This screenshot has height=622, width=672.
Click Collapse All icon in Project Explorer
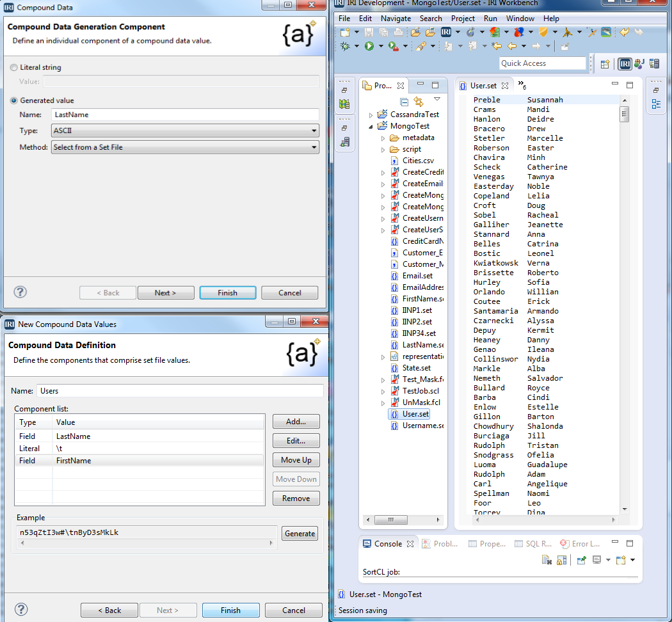click(404, 102)
